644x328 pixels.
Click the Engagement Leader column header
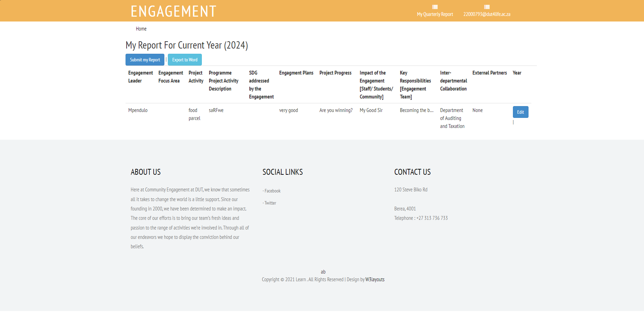click(140, 77)
